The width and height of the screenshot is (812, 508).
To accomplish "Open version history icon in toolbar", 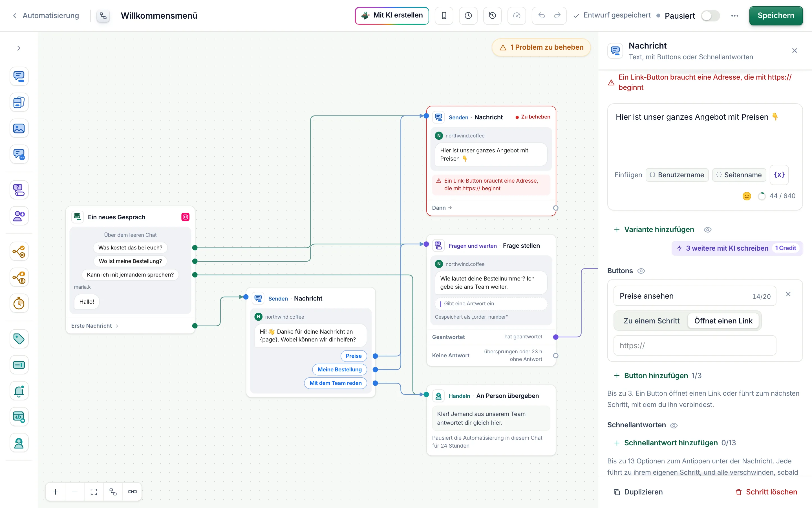I will (492, 16).
